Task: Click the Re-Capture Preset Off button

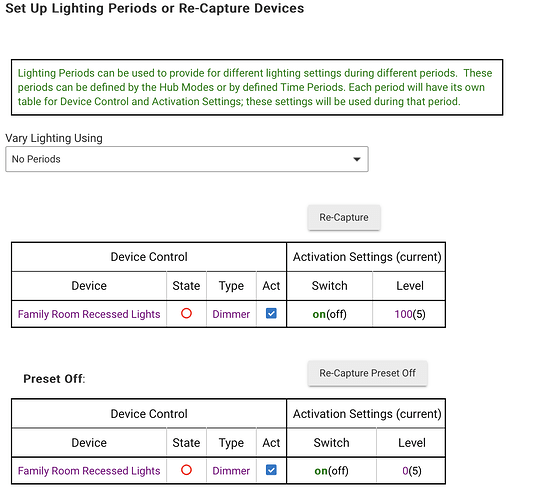Action: (x=367, y=373)
